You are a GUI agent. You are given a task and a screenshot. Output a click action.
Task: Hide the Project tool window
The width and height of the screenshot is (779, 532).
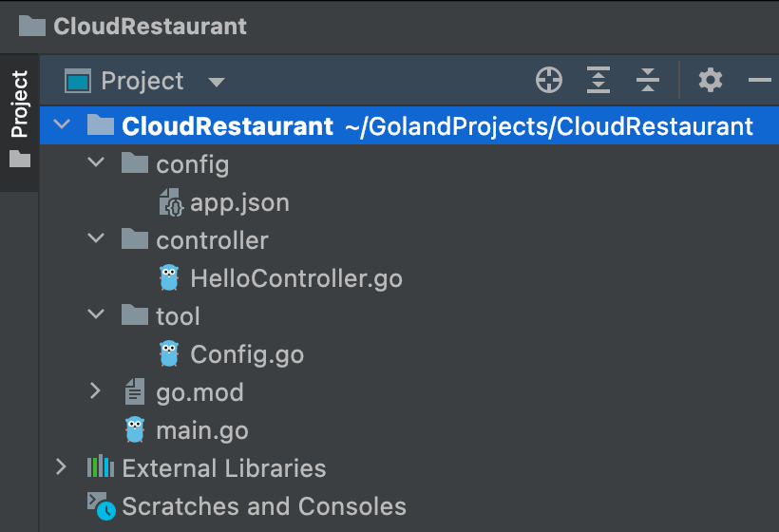(759, 81)
